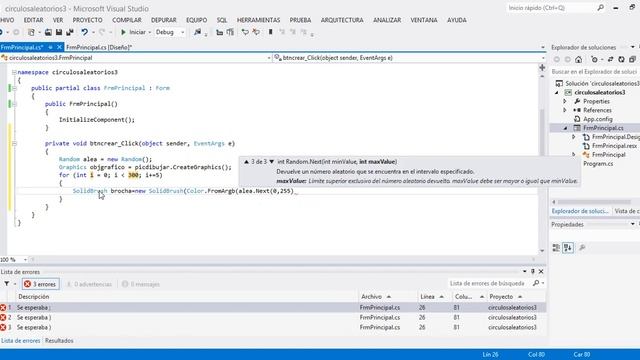The width and height of the screenshot is (640, 360).
Task: Select error row 2 'Se esperaba )'
Action: pyautogui.click(x=273, y=318)
